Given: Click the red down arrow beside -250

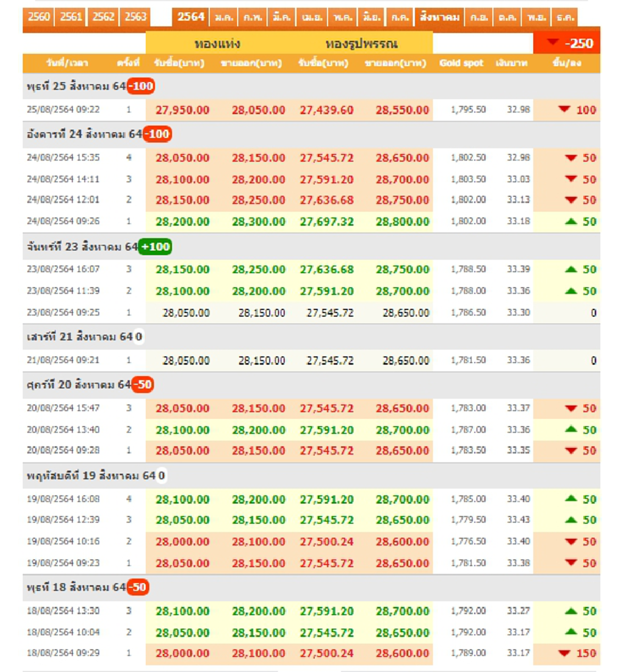Looking at the screenshot, I should click(552, 42).
